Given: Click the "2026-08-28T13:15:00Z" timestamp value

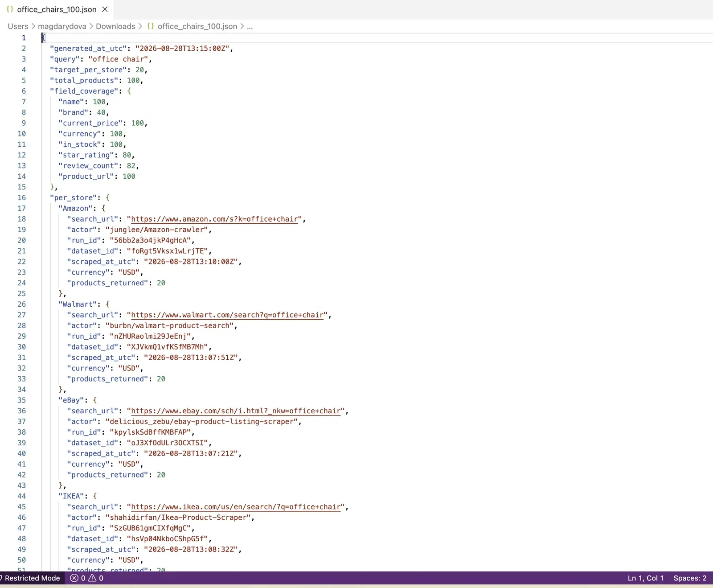Looking at the screenshot, I should (182, 48).
